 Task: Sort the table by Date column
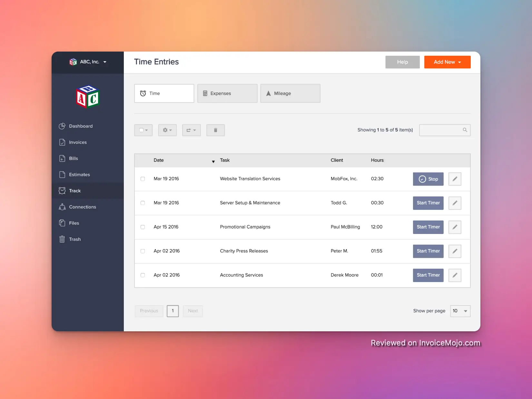(x=159, y=160)
